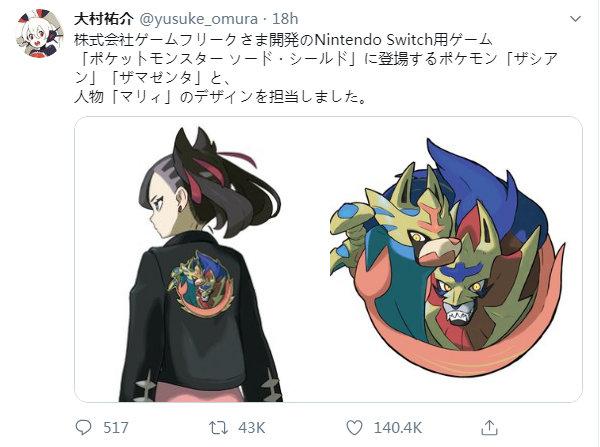Click the 18h timestamp
600x447 pixels.
285,19
